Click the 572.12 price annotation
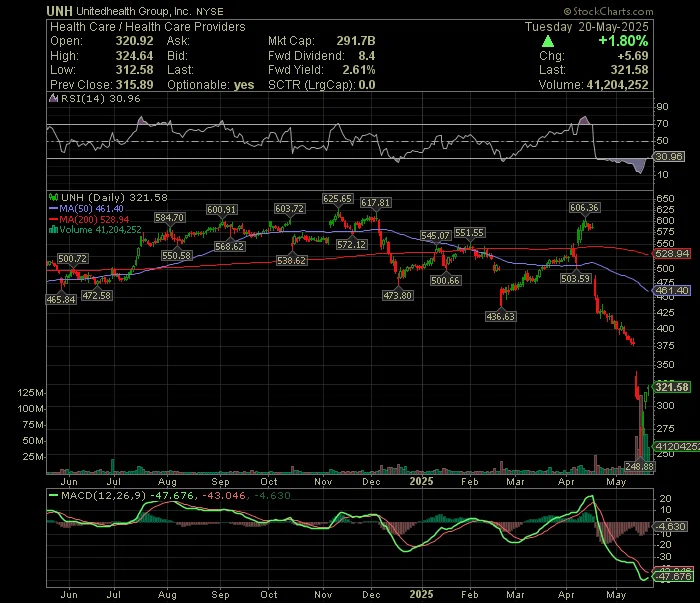Screen dimensions: 700x603 click(352, 244)
